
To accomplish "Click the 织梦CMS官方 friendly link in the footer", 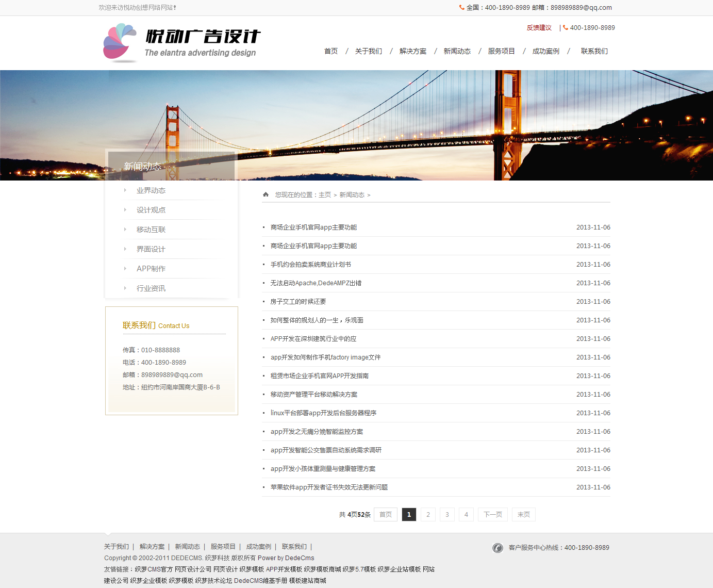I will click(x=154, y=569).
